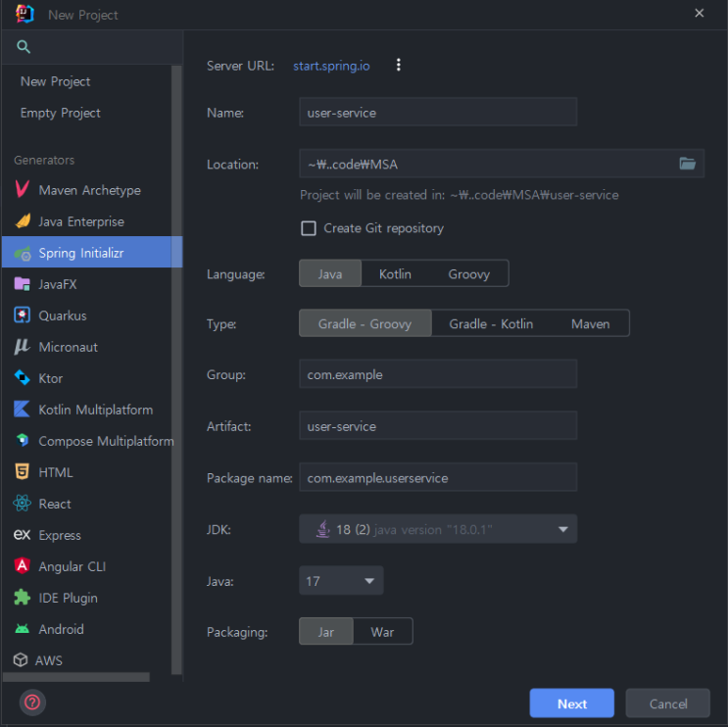The height and width of the screenshot is (727, 728).
Task: Select the Maven Archetype generator icon
Action: pos(22,189)
